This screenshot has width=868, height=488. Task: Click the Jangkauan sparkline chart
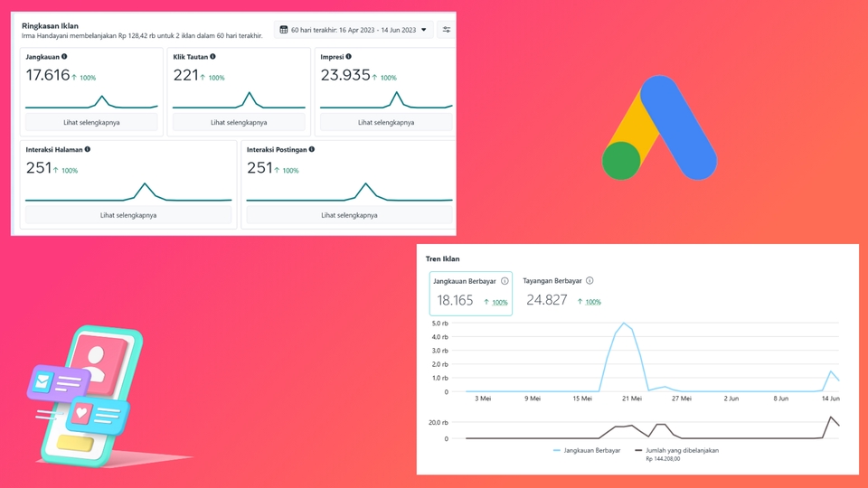(x=91, y=101)
